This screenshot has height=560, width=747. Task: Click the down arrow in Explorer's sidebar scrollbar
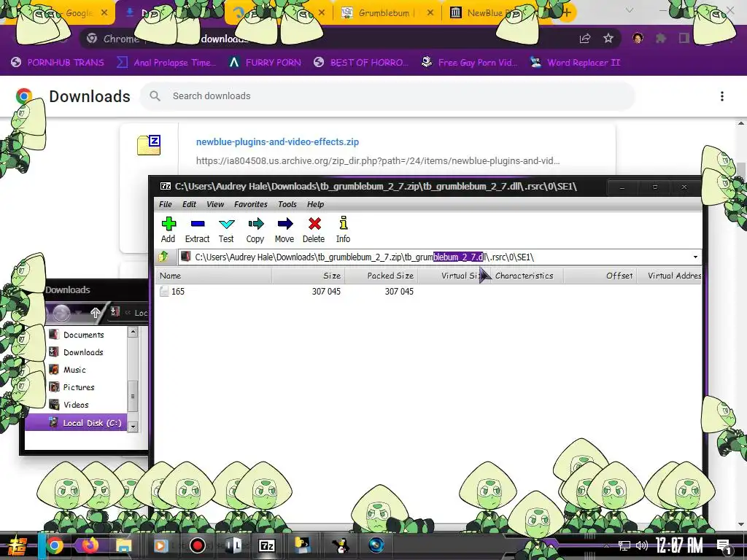click(133, 427)
